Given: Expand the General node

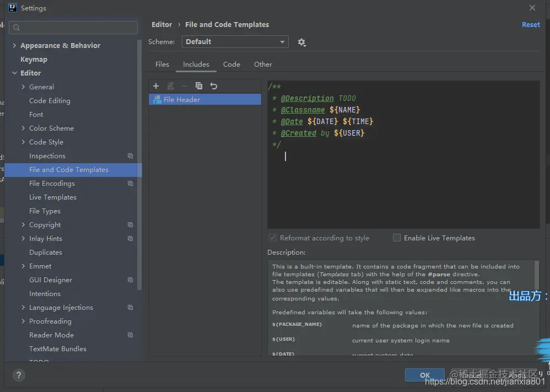Looking at the screenshot, I should [x=23, y=87].
